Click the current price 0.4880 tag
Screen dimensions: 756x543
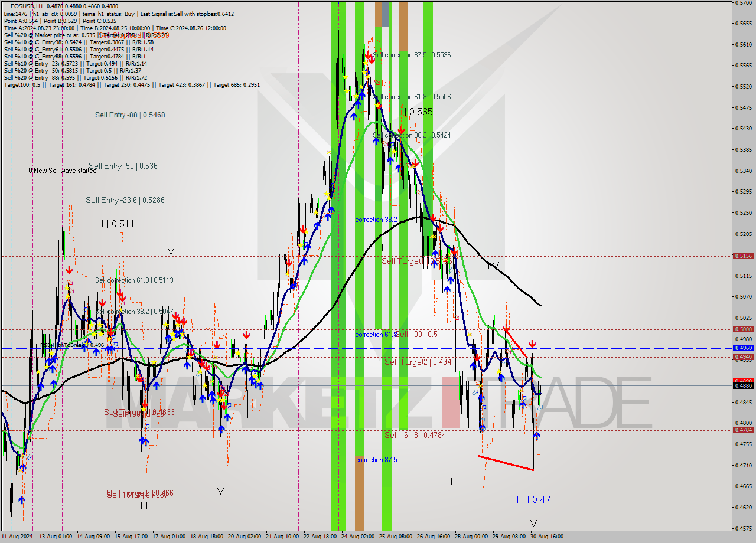743,385
